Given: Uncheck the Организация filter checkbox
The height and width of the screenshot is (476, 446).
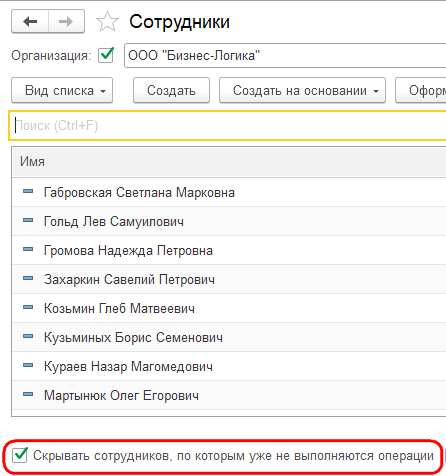Looking at the screenshot, I should 106,55.
